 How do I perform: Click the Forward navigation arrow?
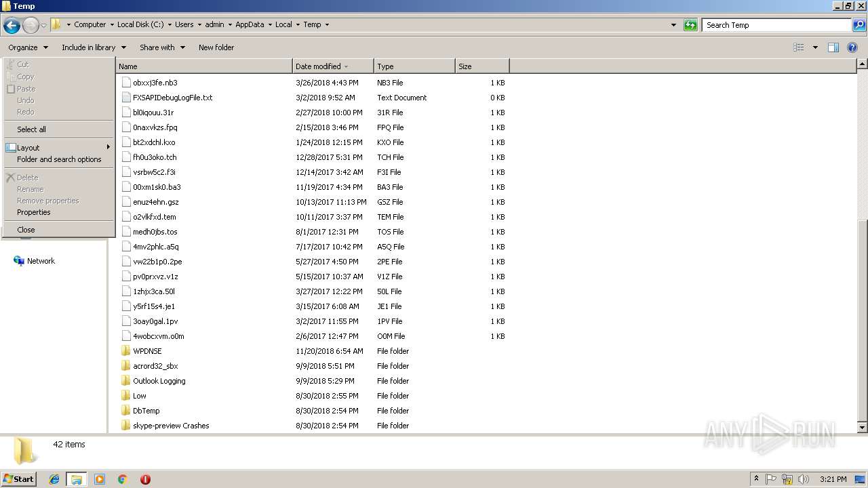point(31,25)
